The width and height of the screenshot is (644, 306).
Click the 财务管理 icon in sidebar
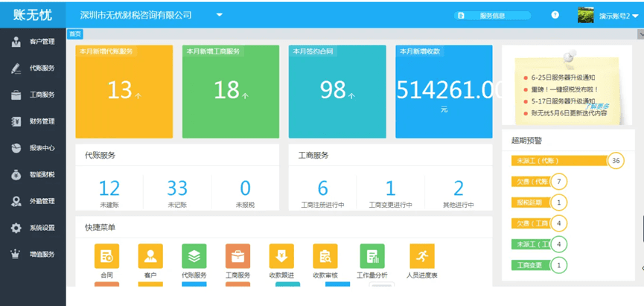click(16, 121)
